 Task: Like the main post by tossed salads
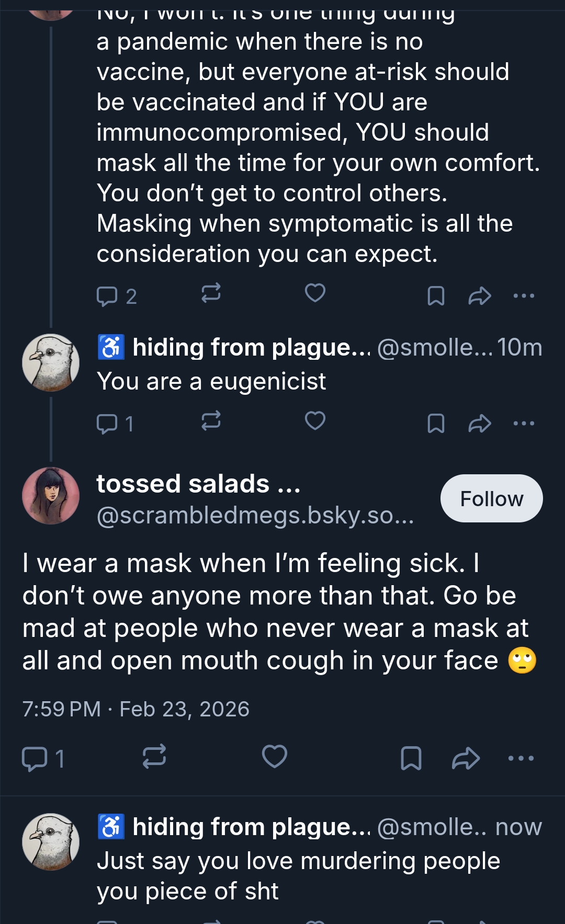(275, 757)
